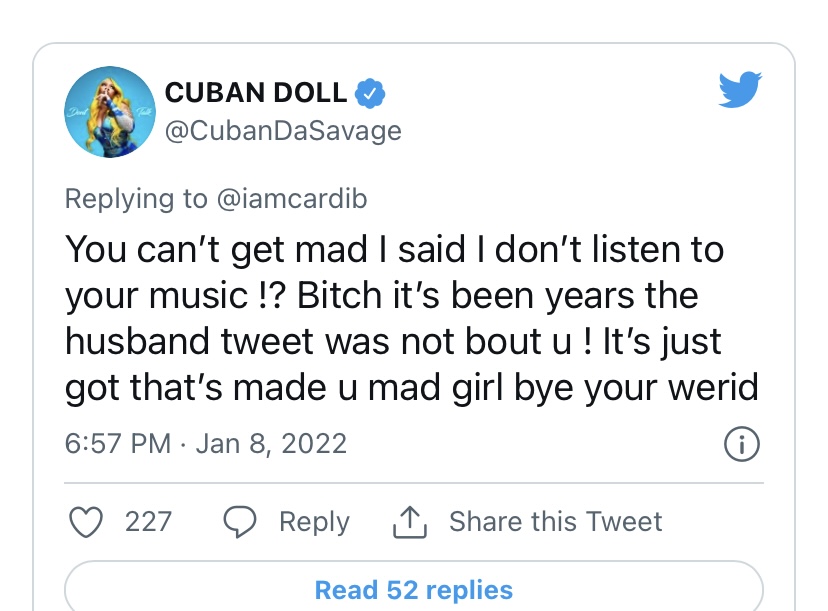
Task: Open the @iamcardib mention
Action: 291,199
